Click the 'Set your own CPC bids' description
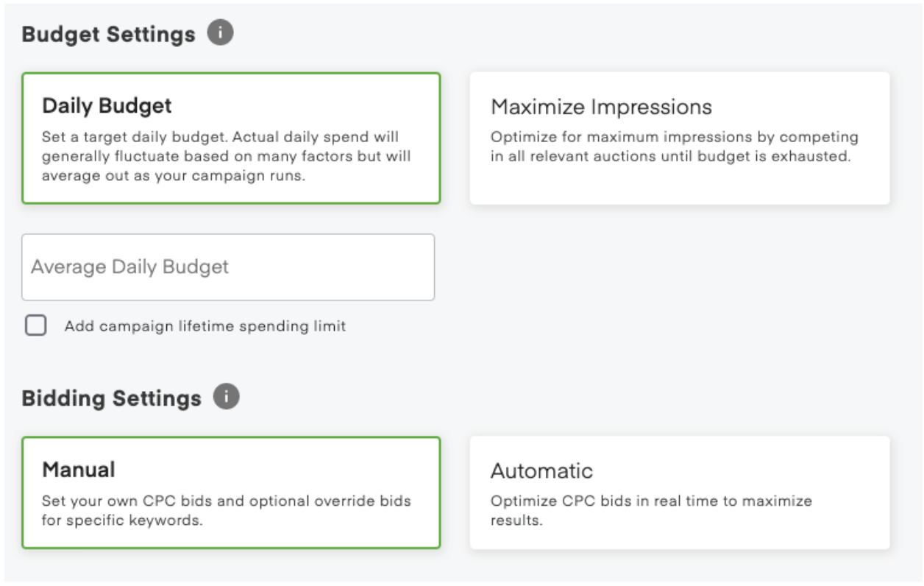The image size is (924, 586). pos(226,510)
